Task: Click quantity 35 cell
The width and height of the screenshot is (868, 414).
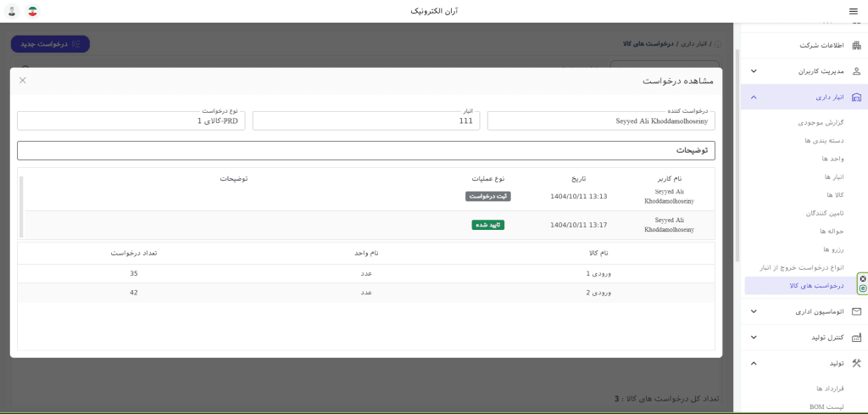Action: 133,274
